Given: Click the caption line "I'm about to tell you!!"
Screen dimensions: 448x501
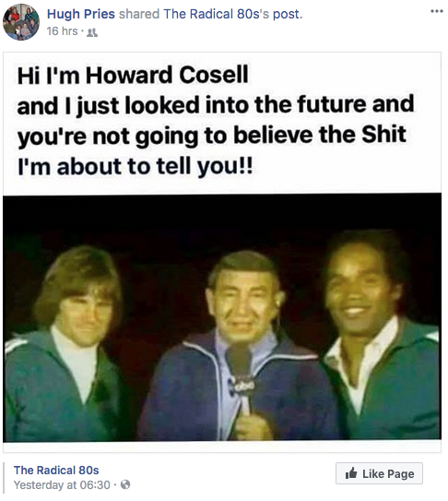Looking at the screenshot, I should 136,167.
